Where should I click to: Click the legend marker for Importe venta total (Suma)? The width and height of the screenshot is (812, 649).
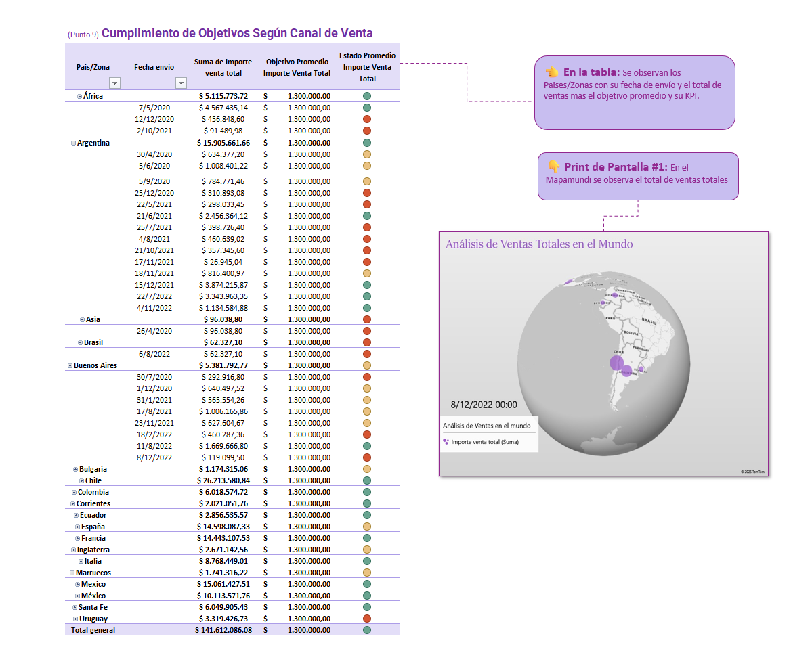pos(446,442)
